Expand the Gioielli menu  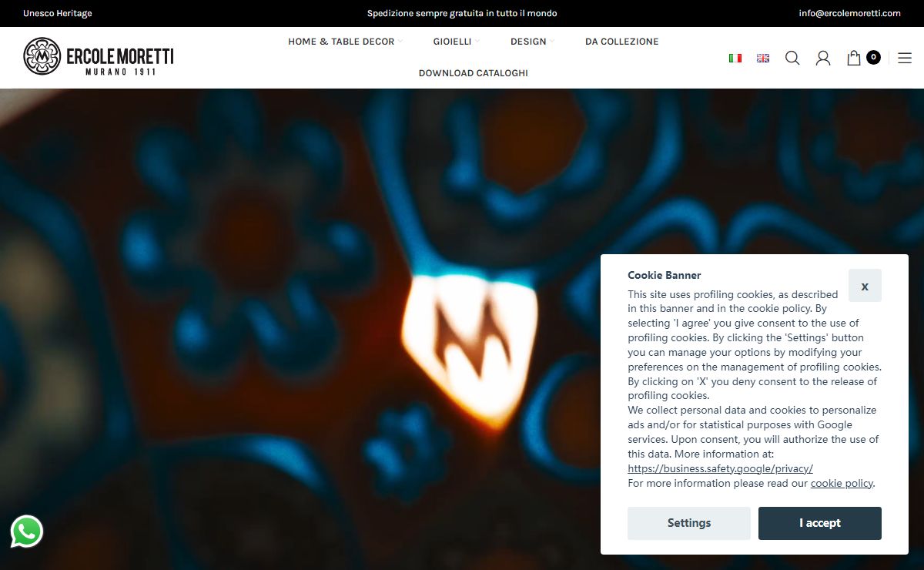pyautogui.click(x=456, y=42)
